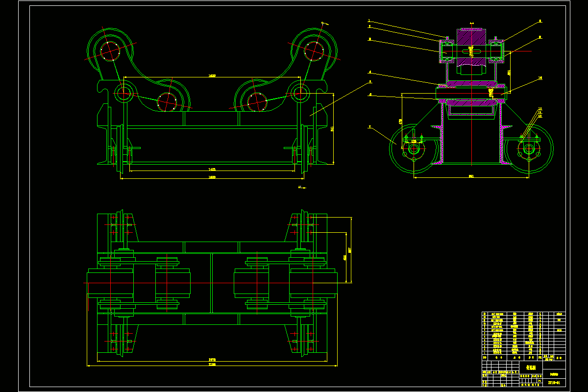Select callout number 4 label
The image size is (588, 392).
(x=370, y=72)
